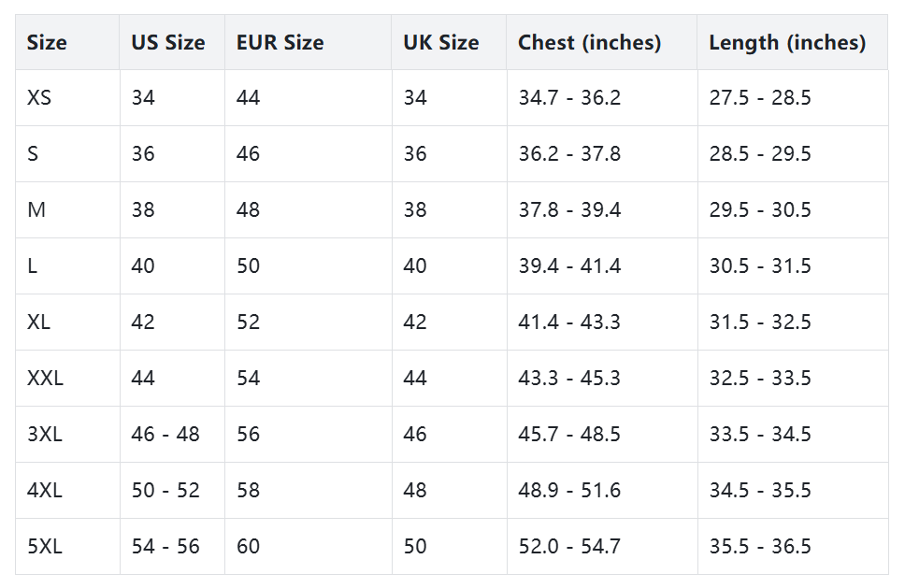Select the 5XL size cell
This screenshot has height=588, width=905.
(44, 547)
